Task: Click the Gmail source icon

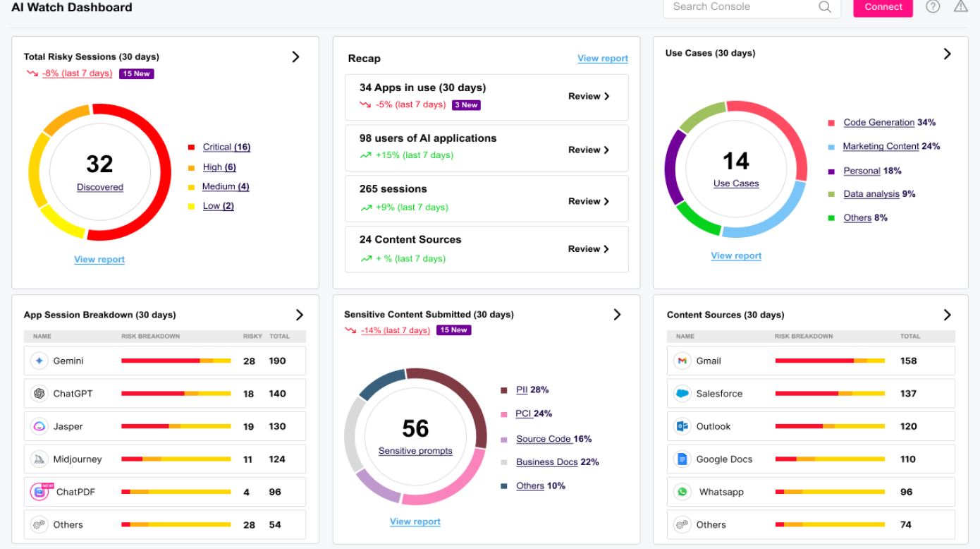Action: pos(682,361)
